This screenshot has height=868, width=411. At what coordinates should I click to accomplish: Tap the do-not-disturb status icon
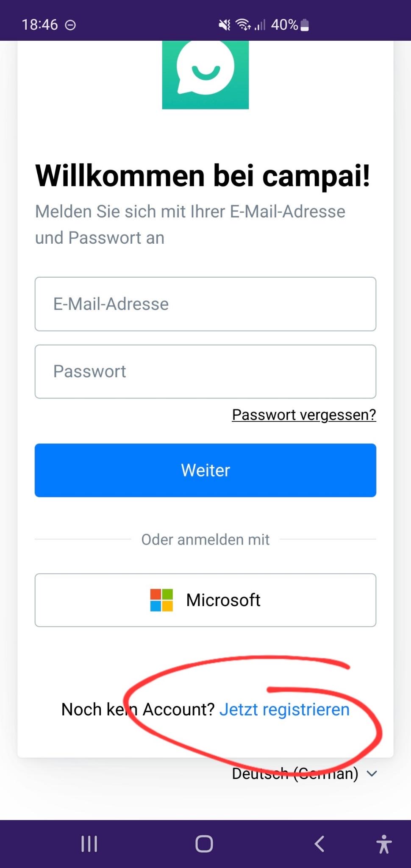[70, 25]
